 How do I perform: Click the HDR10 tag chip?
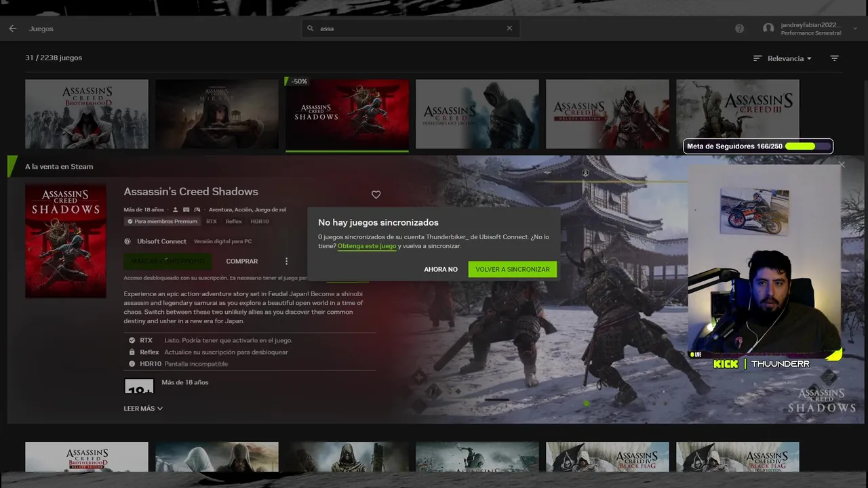click(x=260, y=222)
